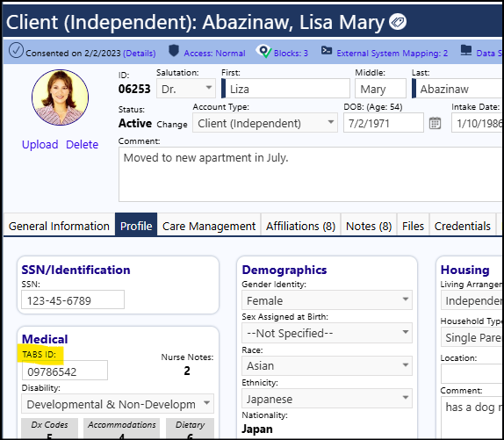The image size is (504, 440).
Task: Open the Affiliations (8) tab
Action: pyautogui.click(x=300, y=226)
